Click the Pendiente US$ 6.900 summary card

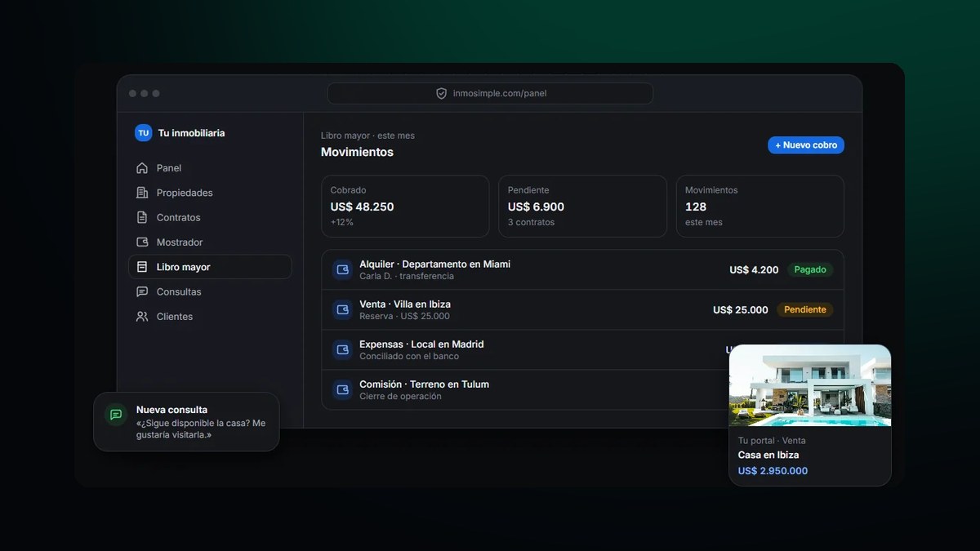point(582,207)
